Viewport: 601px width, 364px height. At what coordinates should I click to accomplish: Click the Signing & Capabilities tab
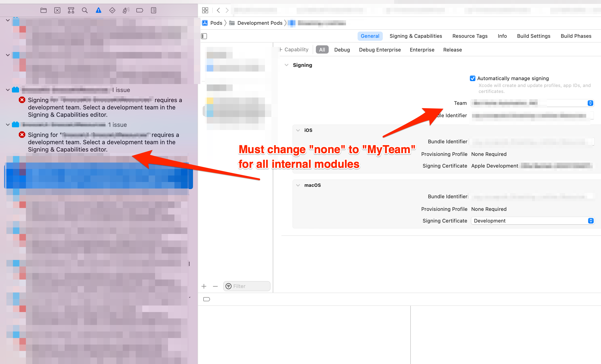point(416,36)
